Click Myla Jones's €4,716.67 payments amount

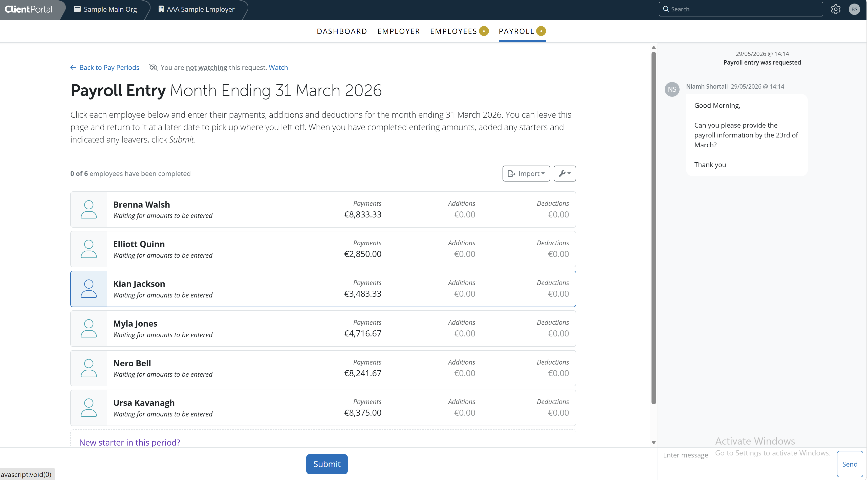pos(363,333)
